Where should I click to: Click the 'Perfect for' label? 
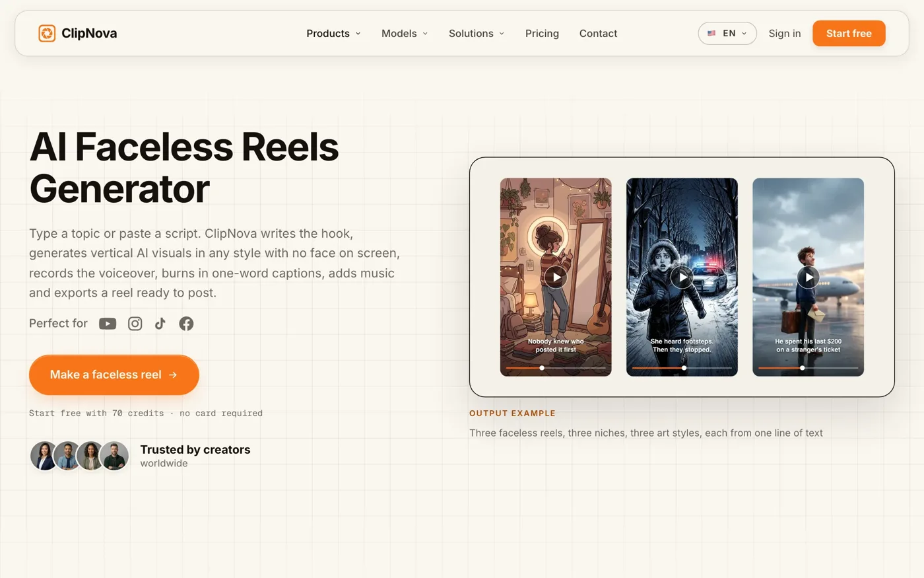(58, 323)
